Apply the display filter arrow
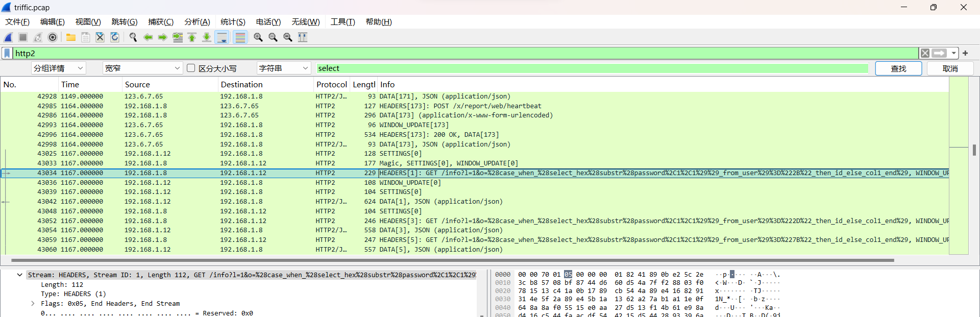The image size is (980, 317). coord(939,53)
